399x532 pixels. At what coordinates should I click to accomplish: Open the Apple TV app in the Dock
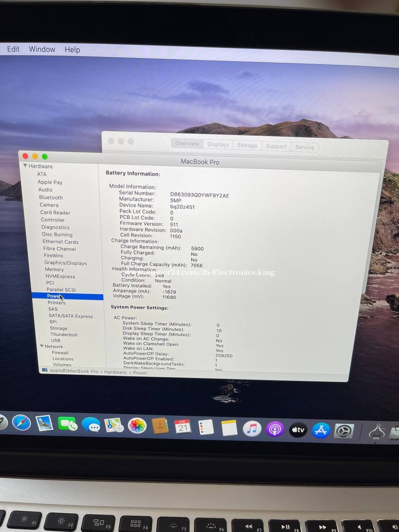[298, 430]
